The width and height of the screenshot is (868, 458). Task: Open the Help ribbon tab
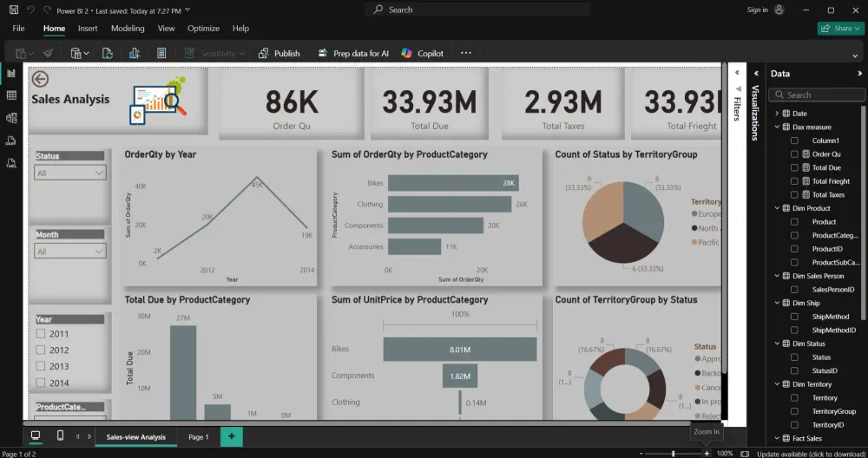tap(240, 29)
